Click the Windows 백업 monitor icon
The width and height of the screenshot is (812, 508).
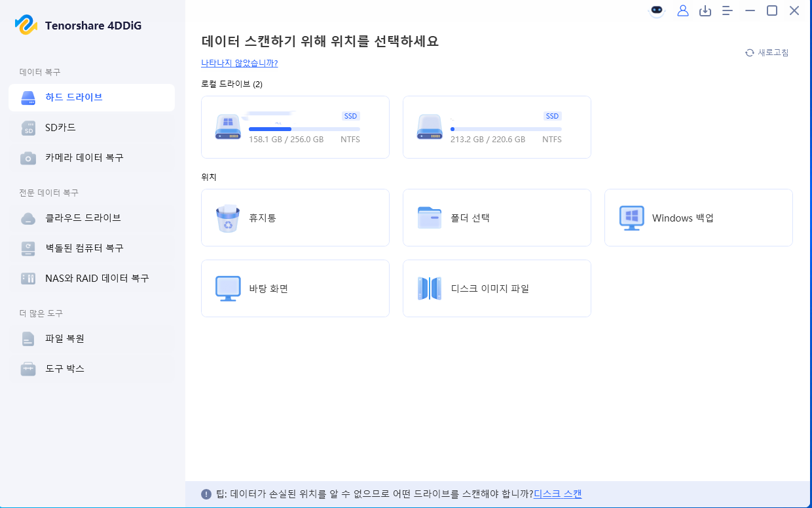point(631,218)
